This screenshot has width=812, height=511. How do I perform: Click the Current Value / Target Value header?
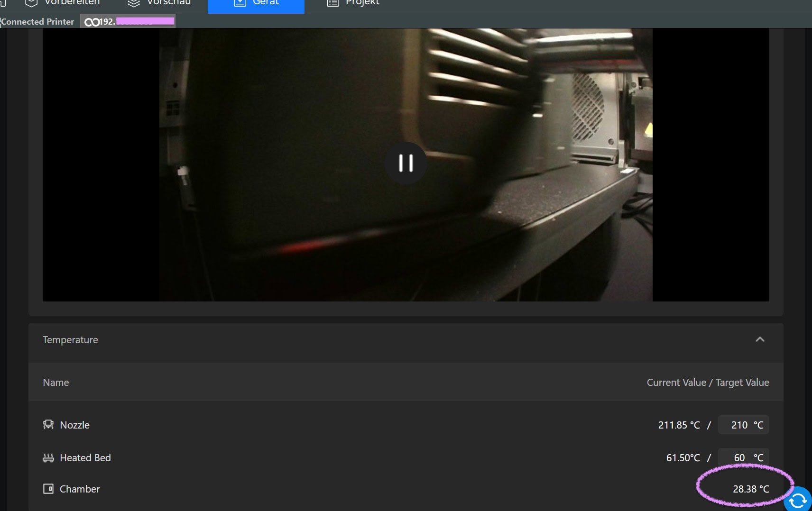click(x=708, y=383)
